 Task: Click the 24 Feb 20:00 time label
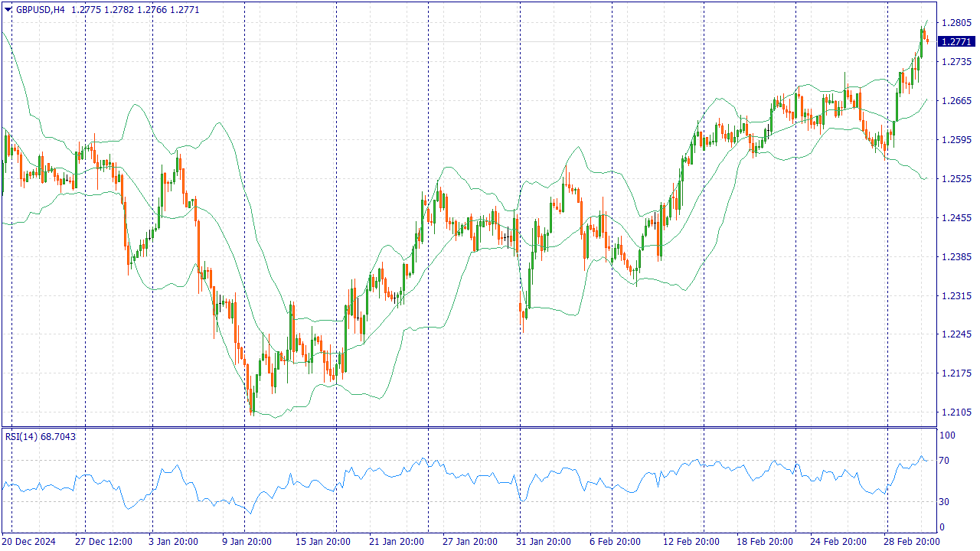click(837, 542)
